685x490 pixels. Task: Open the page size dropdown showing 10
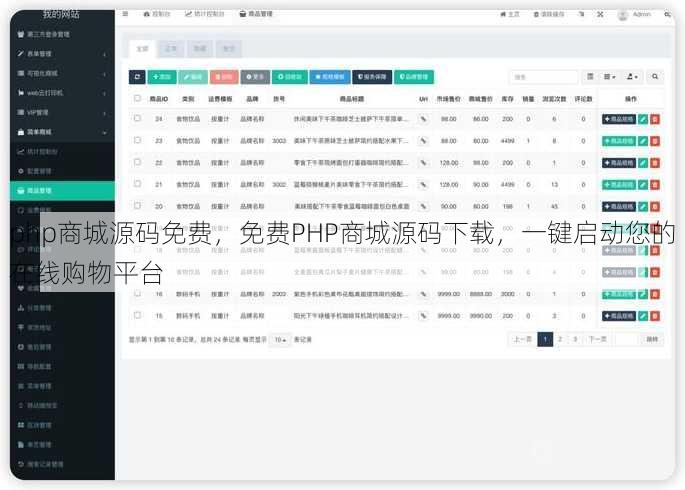[x=280, y=340]
